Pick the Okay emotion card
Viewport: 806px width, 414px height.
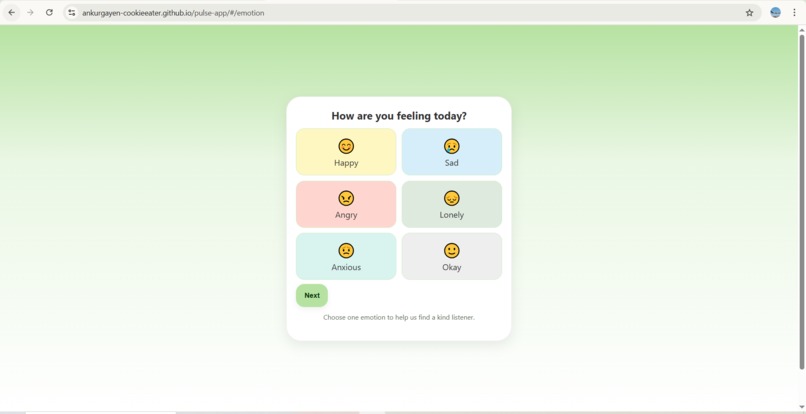(451, 256)
